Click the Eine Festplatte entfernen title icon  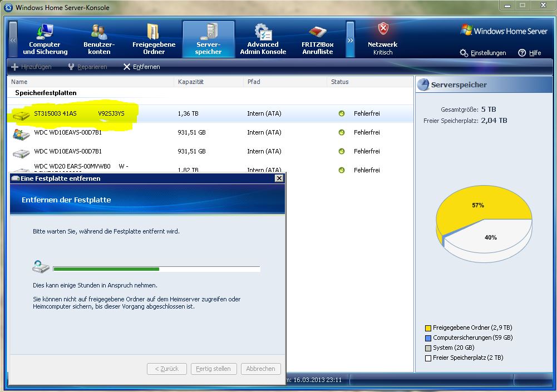(15, 178)
